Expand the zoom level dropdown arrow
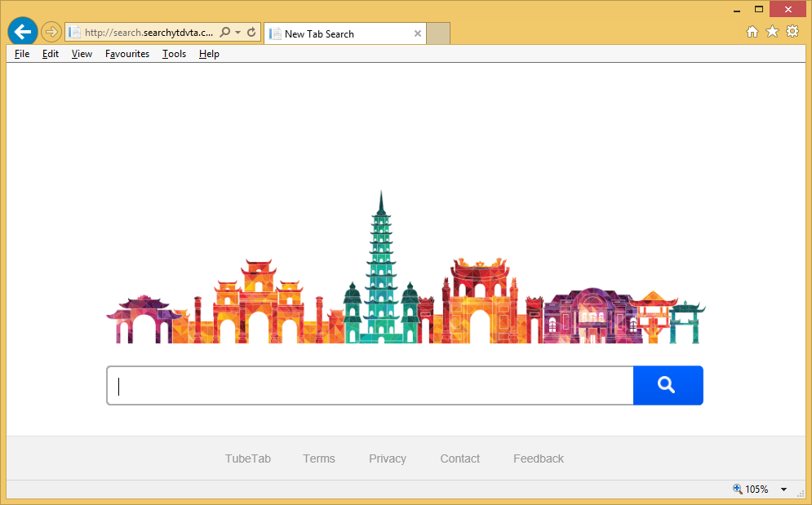The height and width of the screenshot is (505, 812). pyautogui.click(x=783, y=489)
